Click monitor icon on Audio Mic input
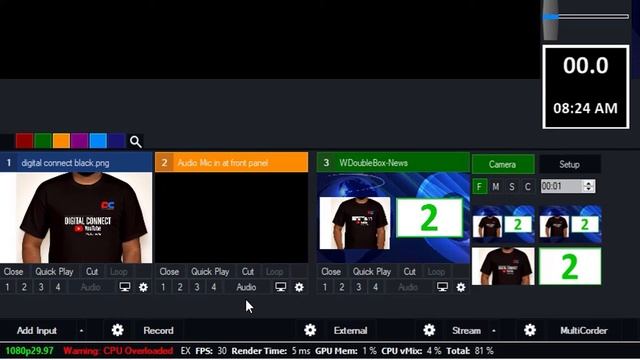The width and height of the screenshot is (640, 360). click(281, 287)
